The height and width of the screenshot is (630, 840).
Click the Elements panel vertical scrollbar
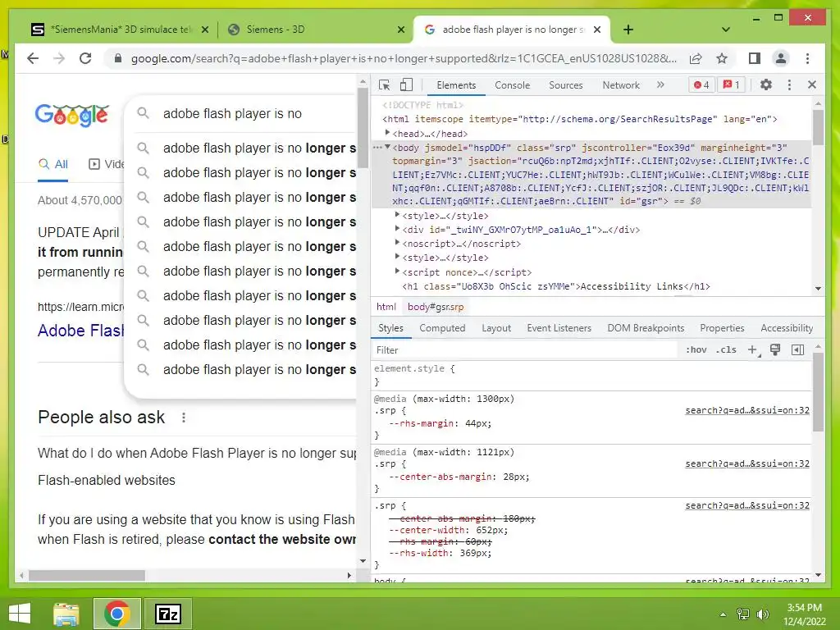click(818, 127)
